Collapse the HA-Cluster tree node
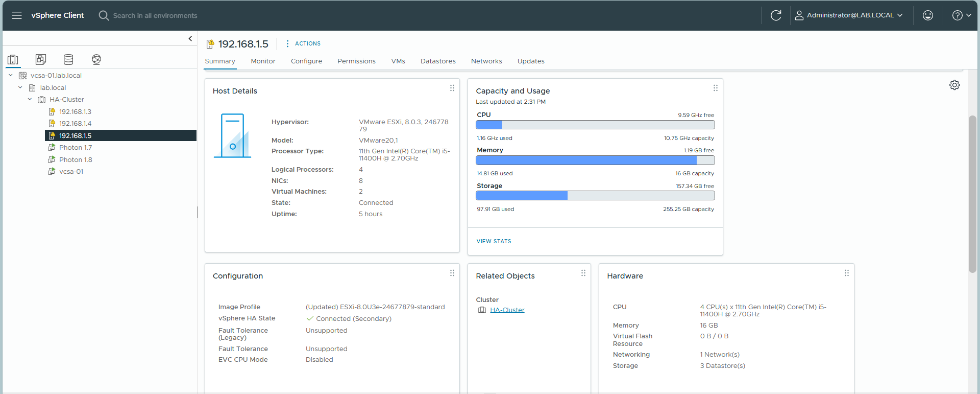Screen dimensions: 980x394 click(x=30, y=100)
